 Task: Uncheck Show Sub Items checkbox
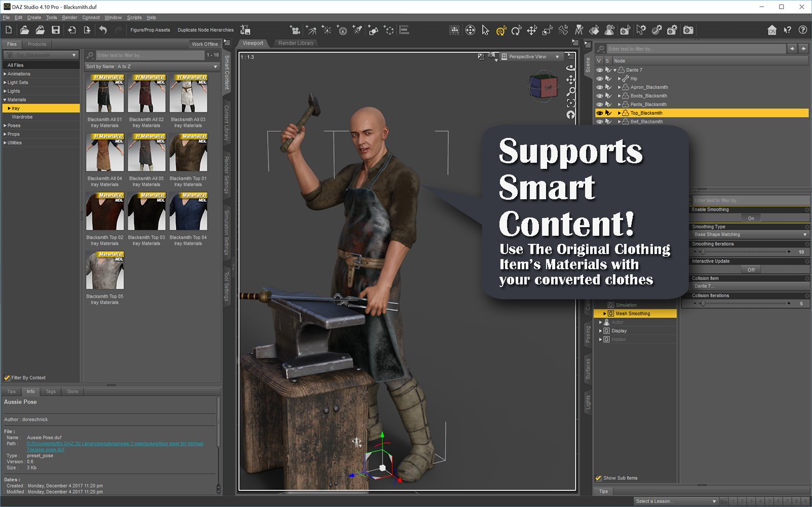[x=599, y=478]
